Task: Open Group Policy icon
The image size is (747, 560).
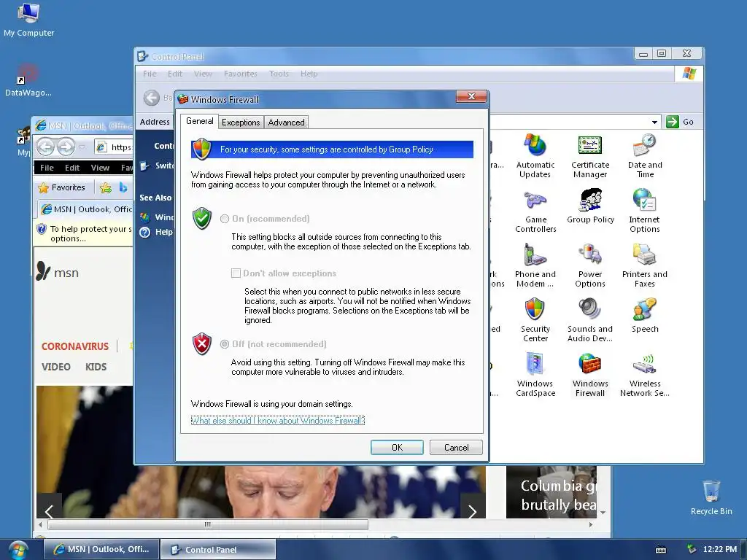Action: 590,206
